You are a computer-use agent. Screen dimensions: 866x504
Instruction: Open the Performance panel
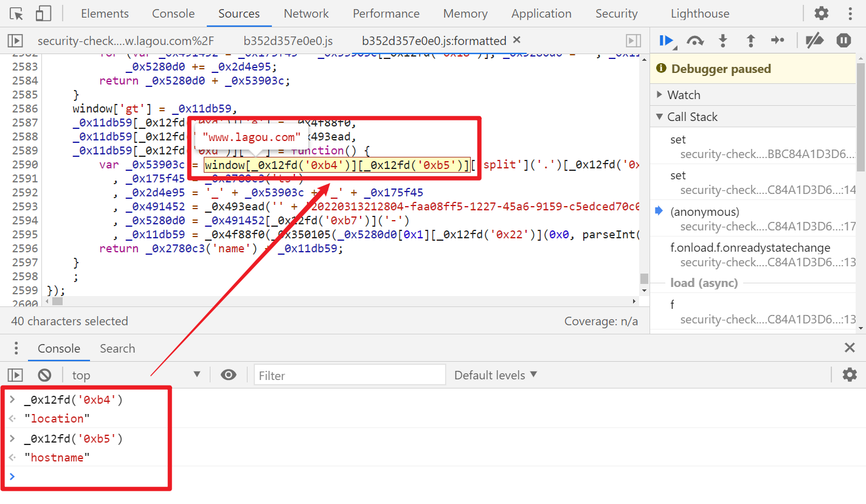(386, 13)
